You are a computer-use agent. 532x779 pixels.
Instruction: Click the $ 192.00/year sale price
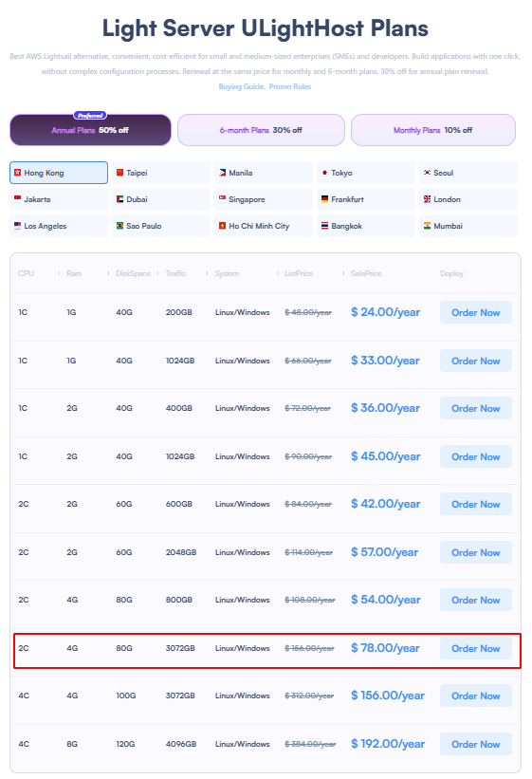388,744
